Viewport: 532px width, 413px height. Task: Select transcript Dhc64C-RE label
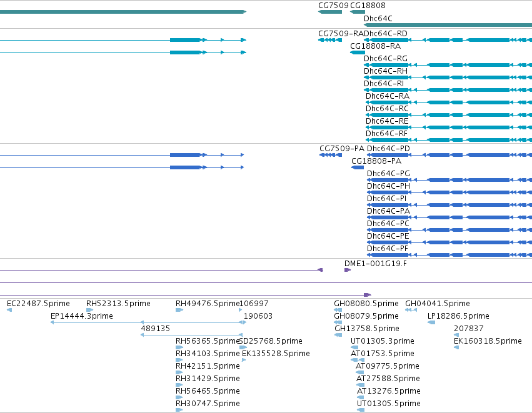[x=387, y=121]
